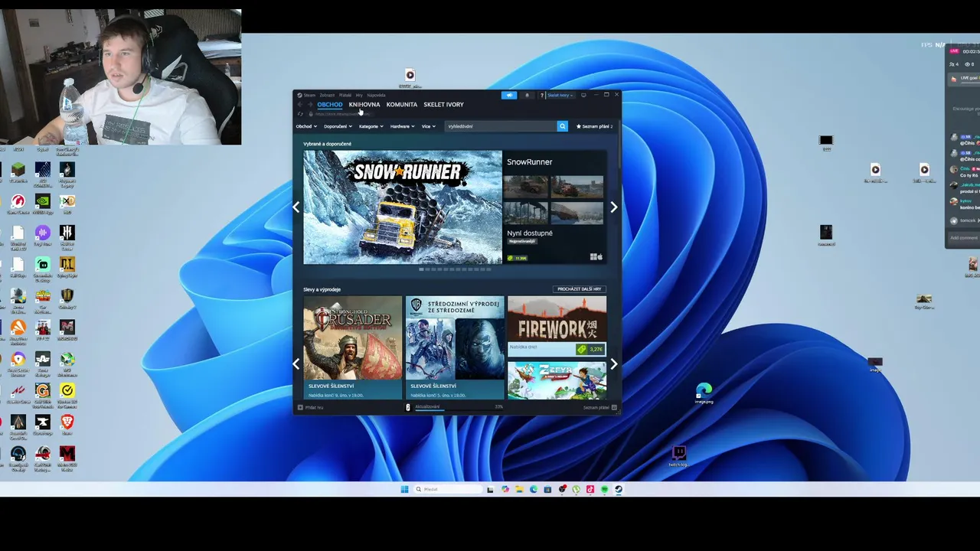Click the taskbar search box
The height and width of the screenshot is (551, 980).
[x=447, y=489]
